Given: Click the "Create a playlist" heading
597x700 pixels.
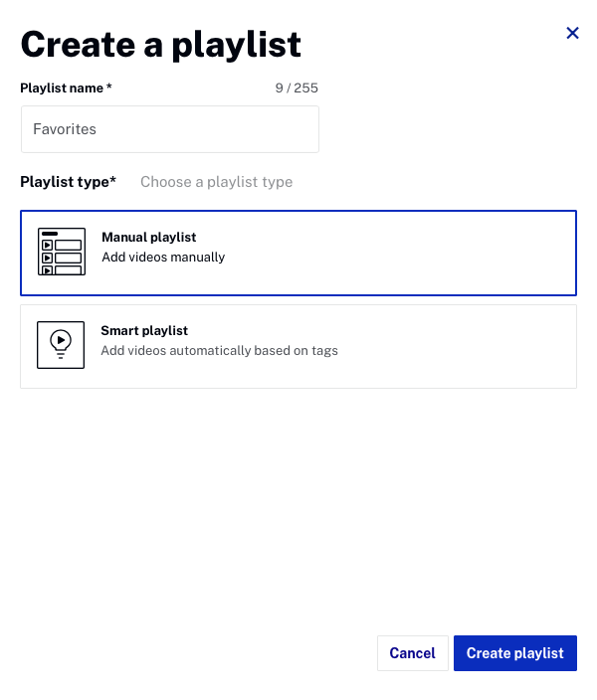Looking at the screenshot, I should point(160,44).
